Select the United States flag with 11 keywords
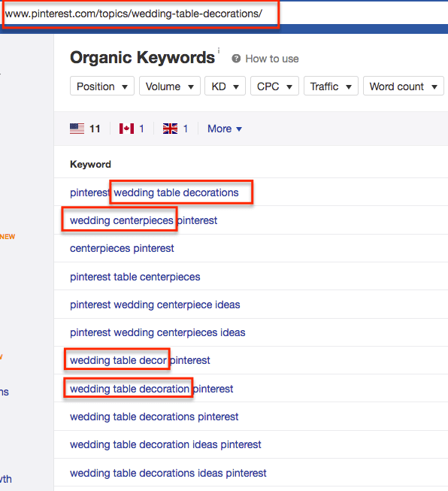The image size is (448, 491). 85,129
